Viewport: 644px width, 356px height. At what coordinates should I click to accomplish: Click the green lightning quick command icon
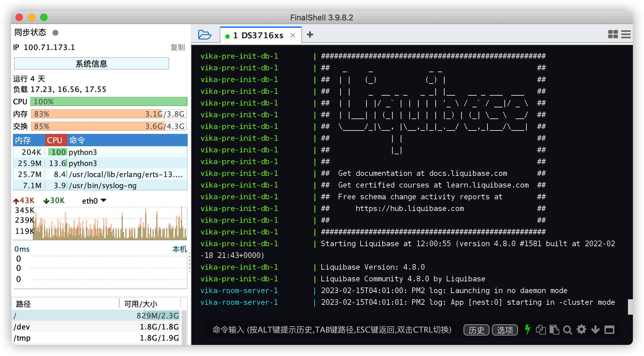pyautogui.click(x=527, y=329)
